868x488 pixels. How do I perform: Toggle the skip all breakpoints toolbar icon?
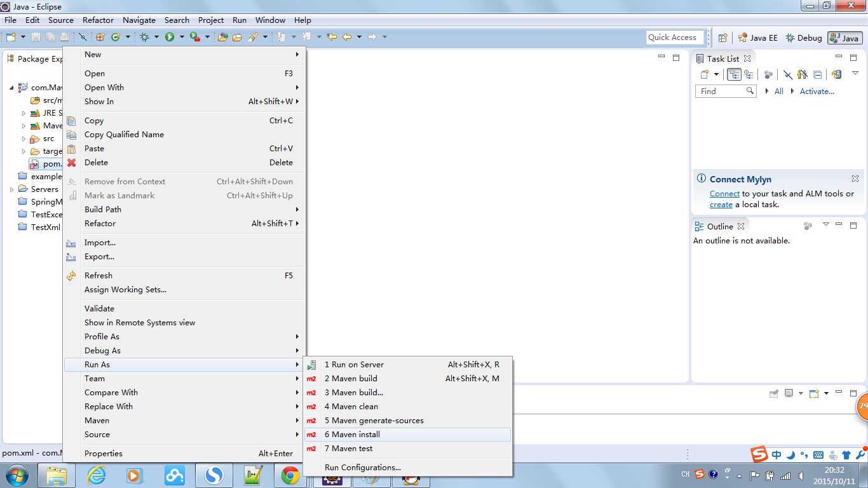coord(83,37)
